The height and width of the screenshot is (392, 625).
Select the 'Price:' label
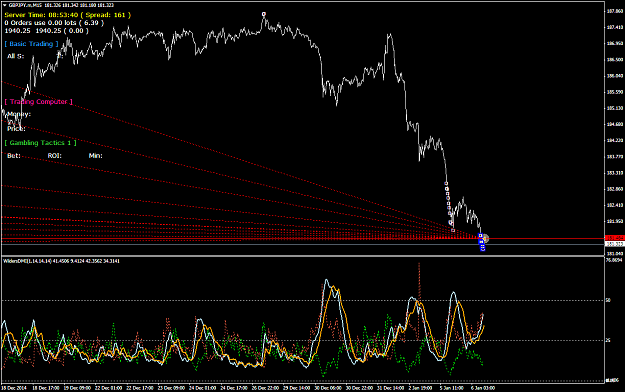(16, 129)
